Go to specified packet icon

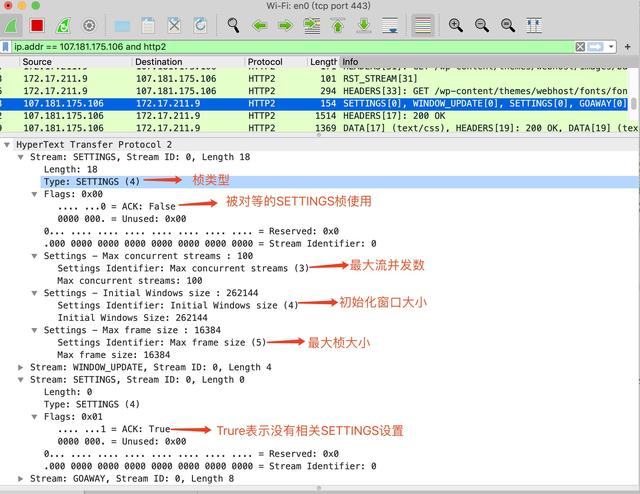coord(312,25)
